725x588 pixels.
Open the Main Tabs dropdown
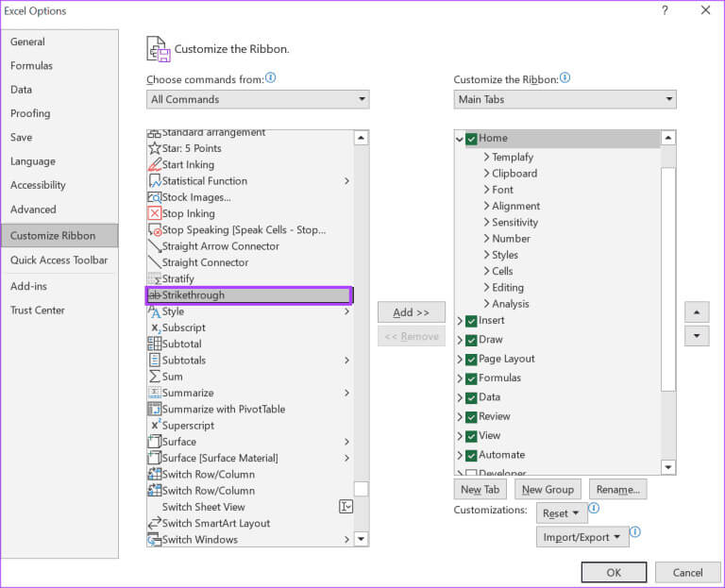(x=565, y=99)
